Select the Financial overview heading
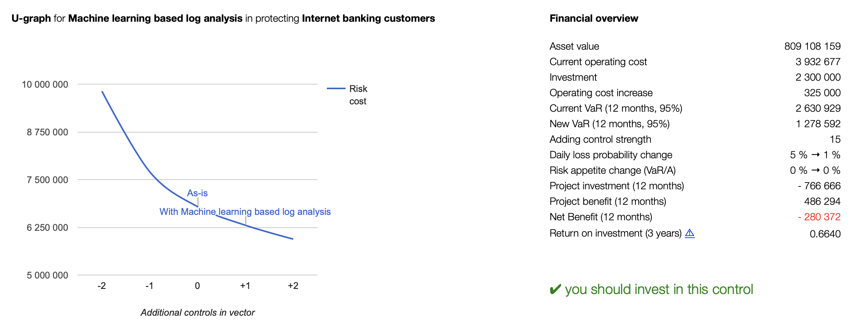Image resolution: width=868 pixels, height=332 pixels. pos(594,18)
